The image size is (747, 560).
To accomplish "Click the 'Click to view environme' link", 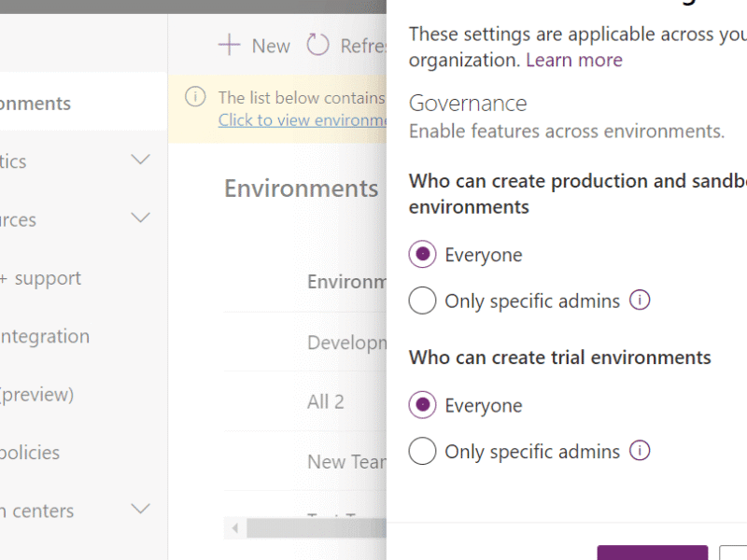I will coord(303,120).
